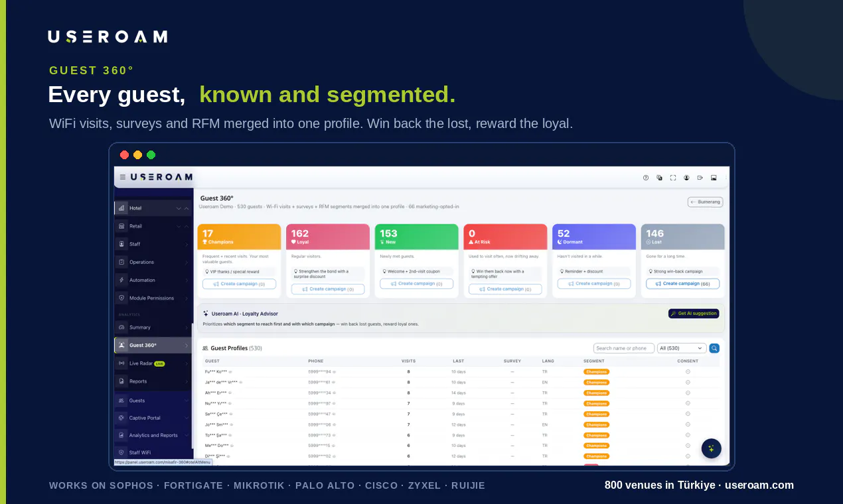Screen dimensions: 843x504
Task: Click consent icon for guest Fu*** Ko***
Action: tap(688, 371)
